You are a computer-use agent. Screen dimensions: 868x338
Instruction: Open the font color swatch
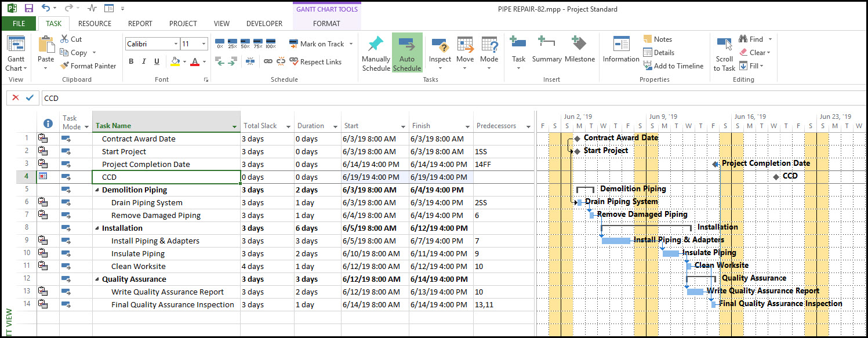point(194,62)
